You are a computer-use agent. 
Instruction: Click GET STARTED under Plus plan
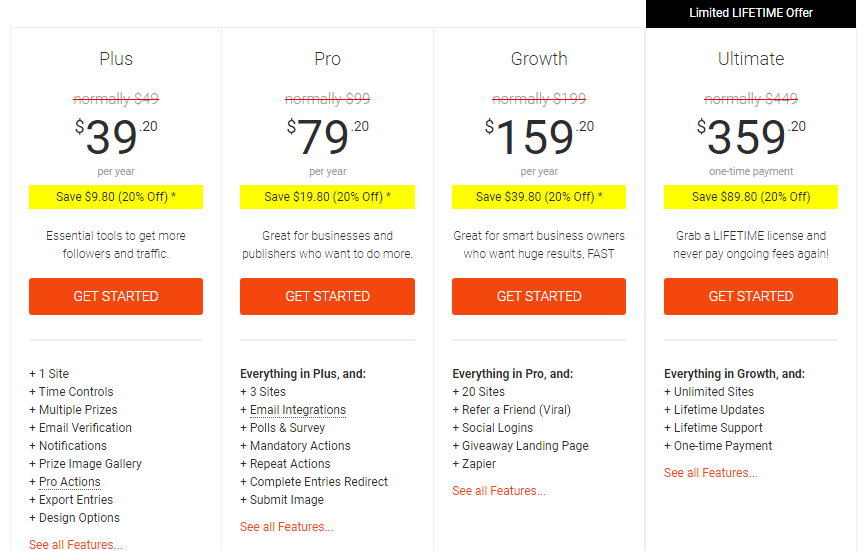pyautogui.click(x=116, y=296)
